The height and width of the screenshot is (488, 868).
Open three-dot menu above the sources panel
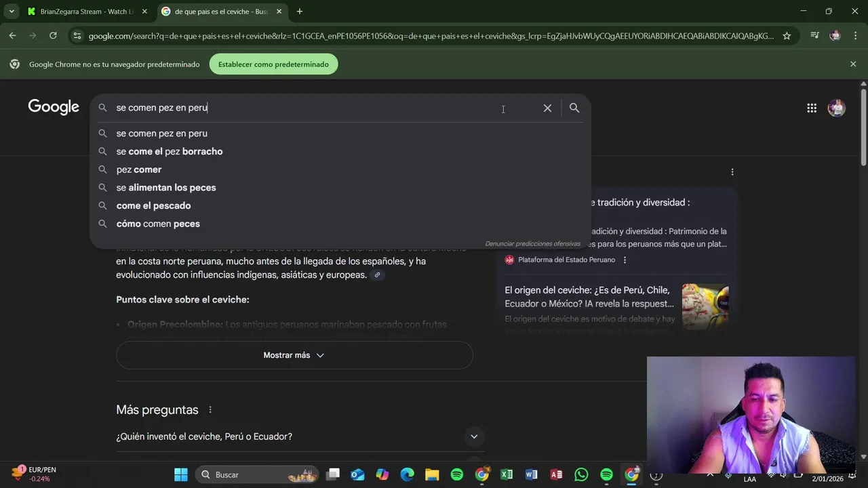732,172
